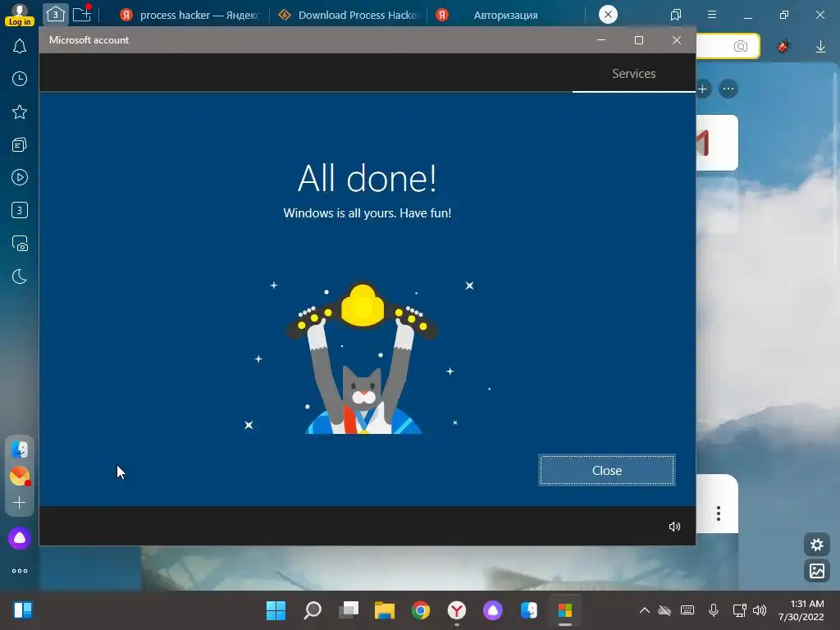Open the sidebar more options dots
The height and width of the screenshot is (630, 840).
click(x=20, y=571)
